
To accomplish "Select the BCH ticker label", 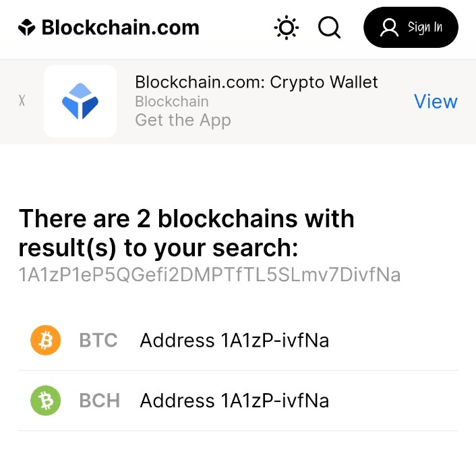I will (x=100, y=401).
